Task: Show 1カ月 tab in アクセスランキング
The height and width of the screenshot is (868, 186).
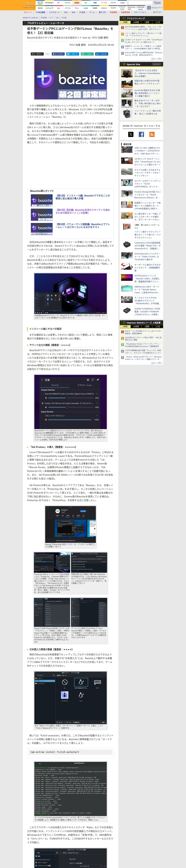Action: (x=157, y=22)
